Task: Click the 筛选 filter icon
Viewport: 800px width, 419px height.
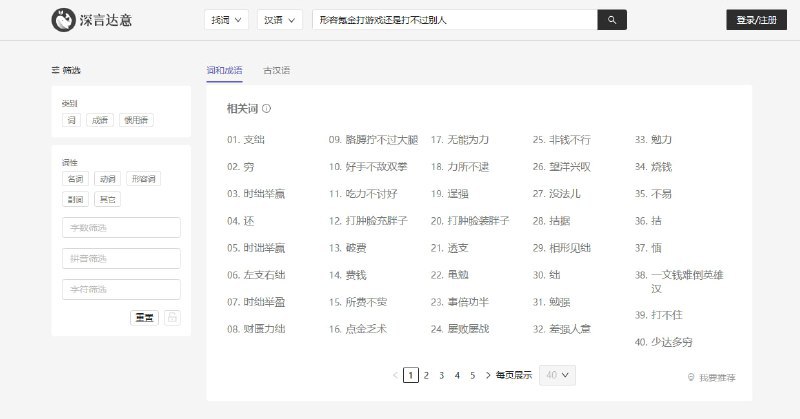Action: 56,70
